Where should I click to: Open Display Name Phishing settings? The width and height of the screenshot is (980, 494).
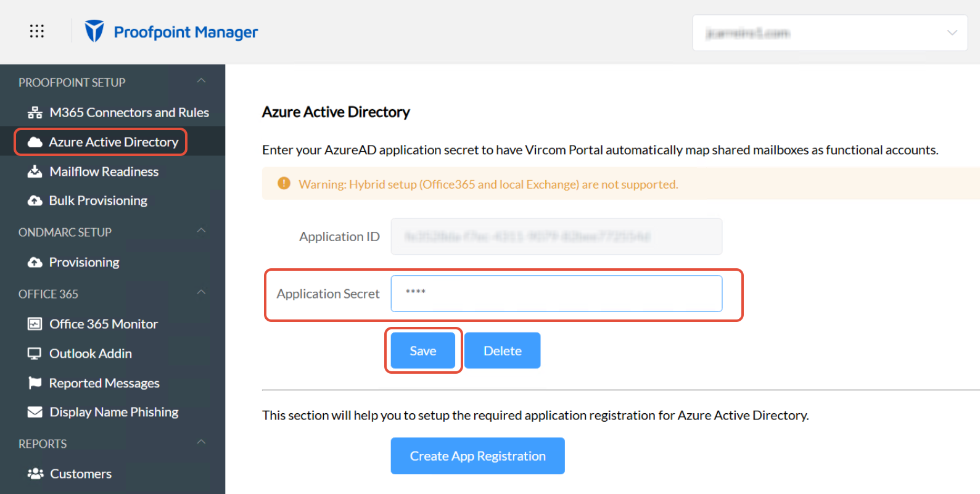click(x=112, y=412)
